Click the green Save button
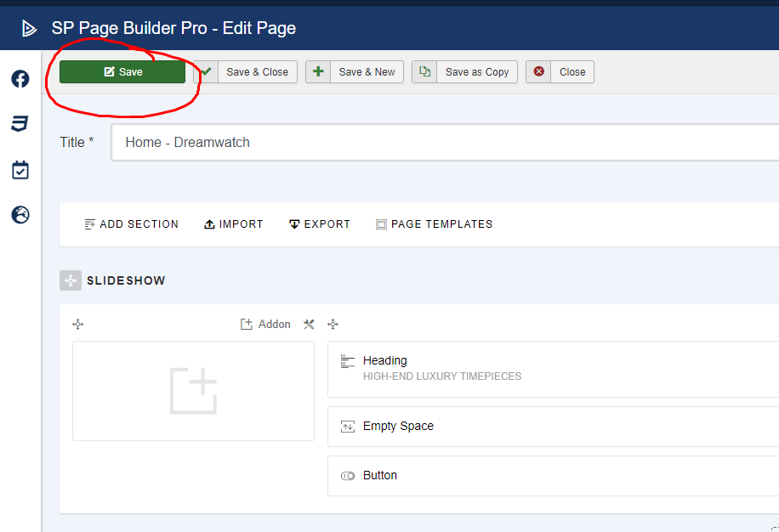This screenshot has height=532, width=779. coord(122,72)
